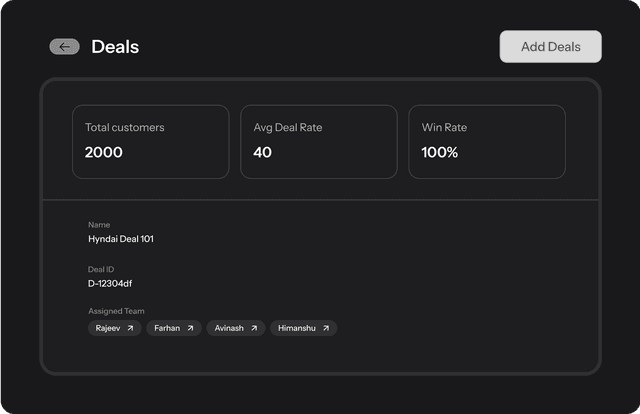Select the Win Rate card
The width and height of the screenshot is (640, 414).
pyautogui.click(x=486, y=142)
